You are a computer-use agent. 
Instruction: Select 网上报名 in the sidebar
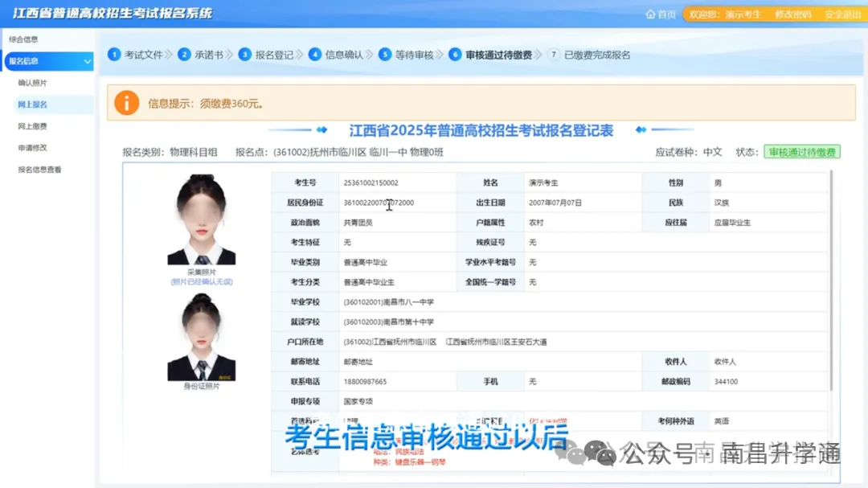32,105
